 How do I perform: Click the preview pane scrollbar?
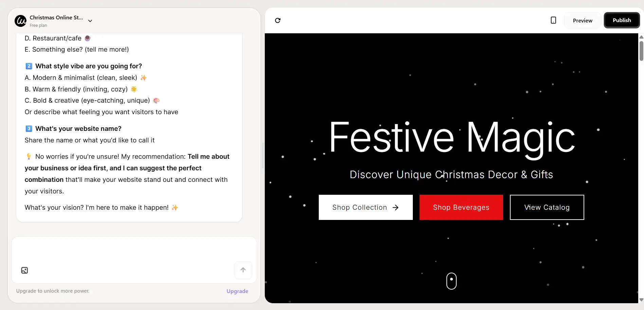pos(641,51)
